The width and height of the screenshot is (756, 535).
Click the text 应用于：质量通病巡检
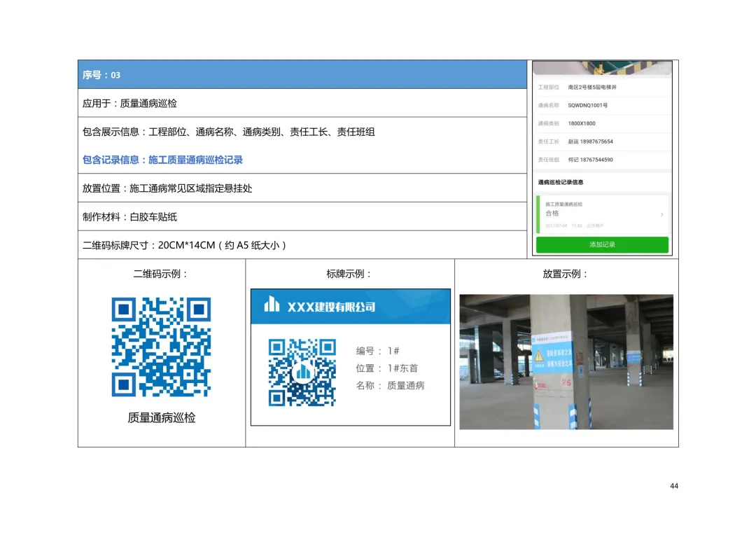(x=129, y=103)
